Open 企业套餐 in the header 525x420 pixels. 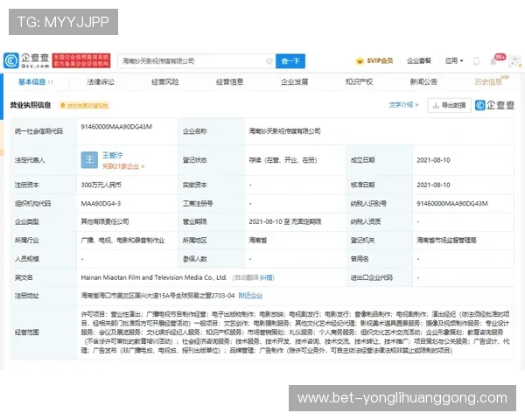[419, 61]
